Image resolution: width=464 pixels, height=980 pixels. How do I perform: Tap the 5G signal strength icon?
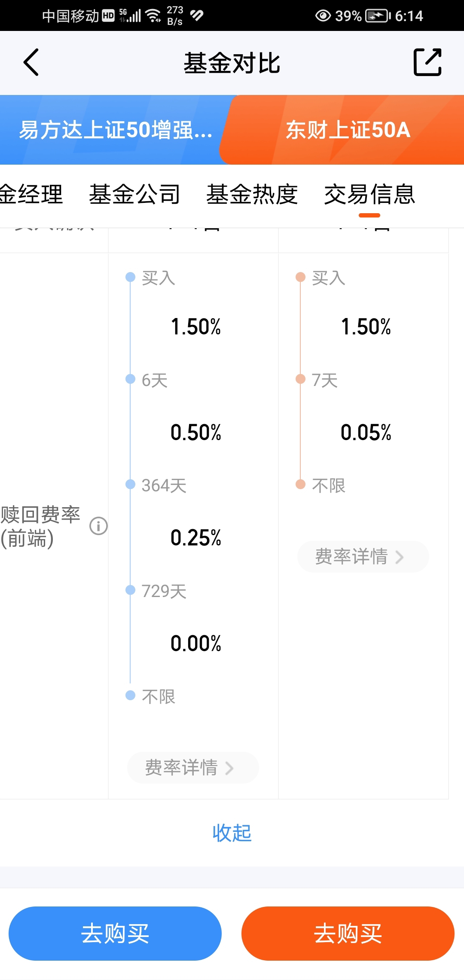130,16
